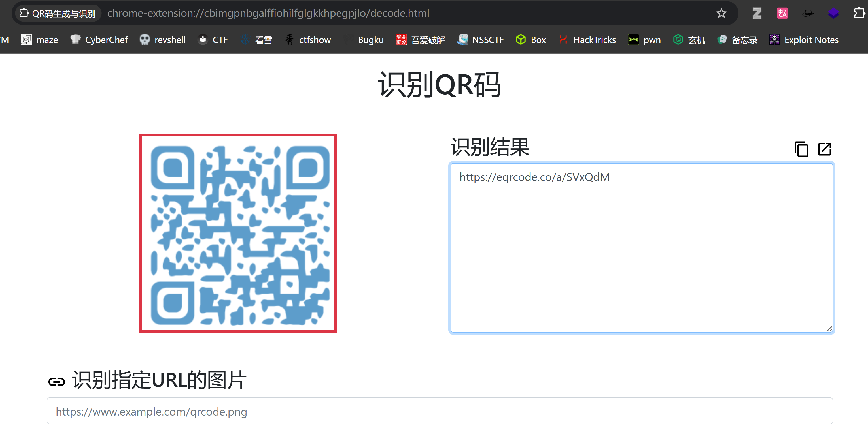Click the chrome-extension URL in the address bar
Viewport: 868px width, 428px height.
click(268, 13)
